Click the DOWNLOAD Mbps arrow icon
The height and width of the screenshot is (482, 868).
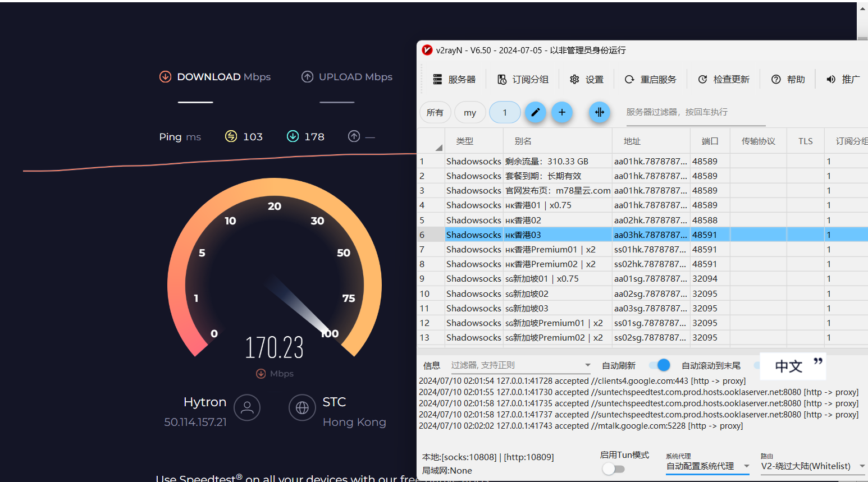pyautogui.click(x=165, y=77)
